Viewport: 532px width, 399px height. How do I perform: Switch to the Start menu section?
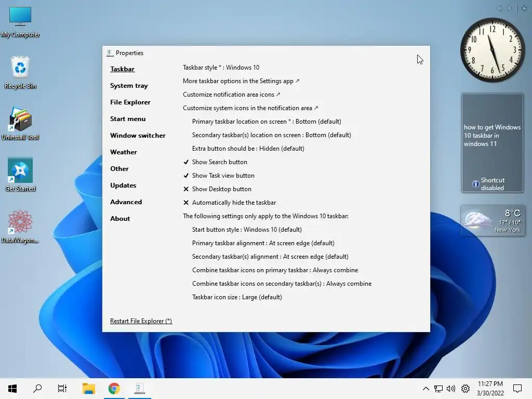coord(128,119)
